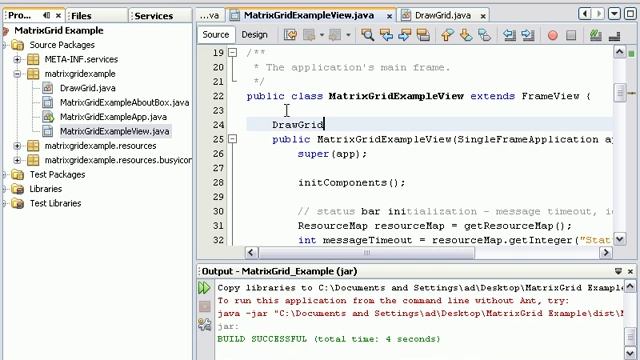Click Find Previous Occurrence icon
The image size is (640, 360).
(x=386, y=35)
